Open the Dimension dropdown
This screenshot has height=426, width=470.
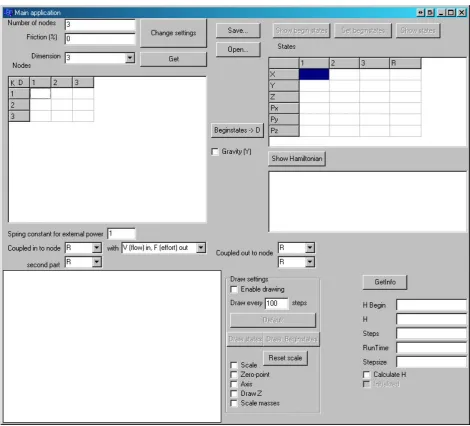click(130, 58)
